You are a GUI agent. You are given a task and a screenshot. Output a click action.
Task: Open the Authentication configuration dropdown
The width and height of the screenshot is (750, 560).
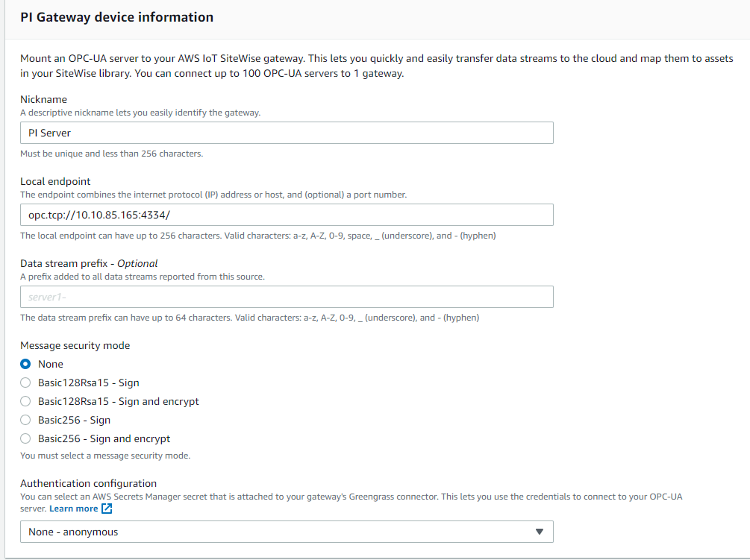click(287, 532)
